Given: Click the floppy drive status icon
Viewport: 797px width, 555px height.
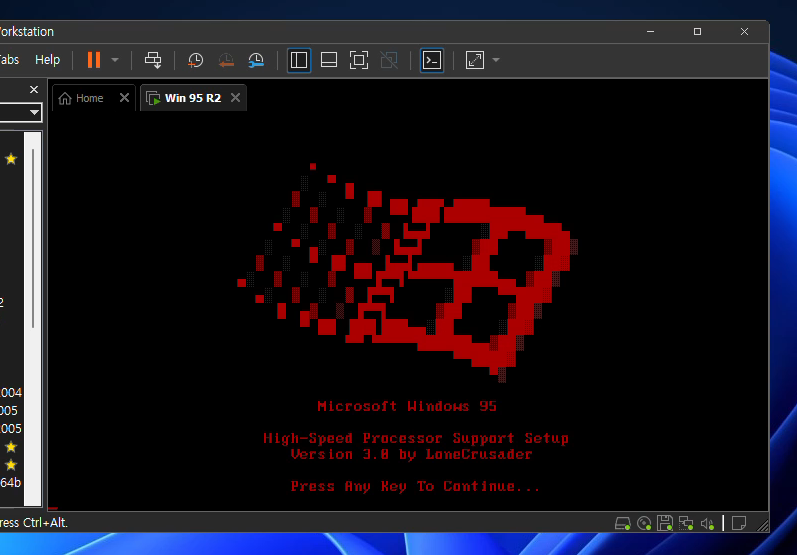Looking at the screenshot, I should click(665, 523).
